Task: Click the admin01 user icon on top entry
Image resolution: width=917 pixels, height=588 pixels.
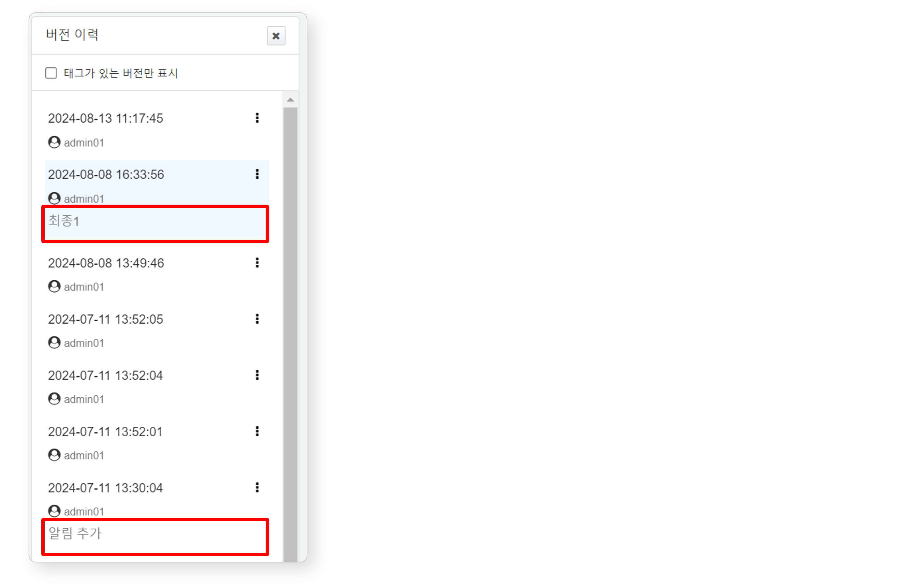Action: tap(55, 142)
